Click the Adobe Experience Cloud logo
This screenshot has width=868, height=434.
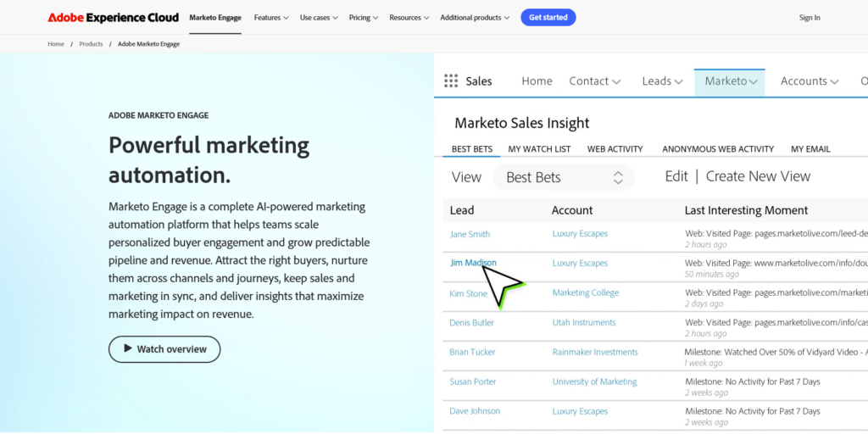click(113, 18)
